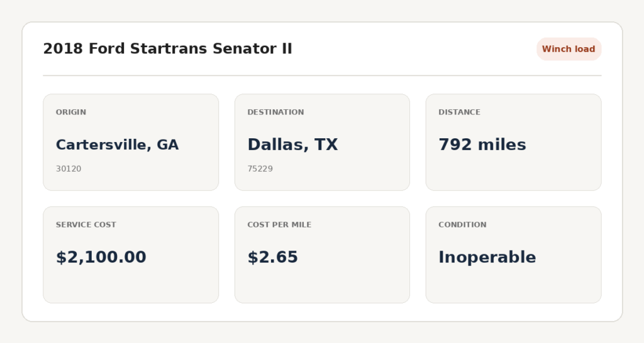Open the Destination card

[x=322, y=143]
